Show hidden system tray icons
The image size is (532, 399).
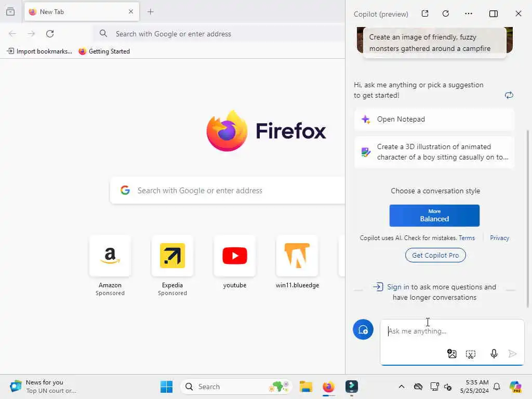pyautogui.click(x=402, y=387)
